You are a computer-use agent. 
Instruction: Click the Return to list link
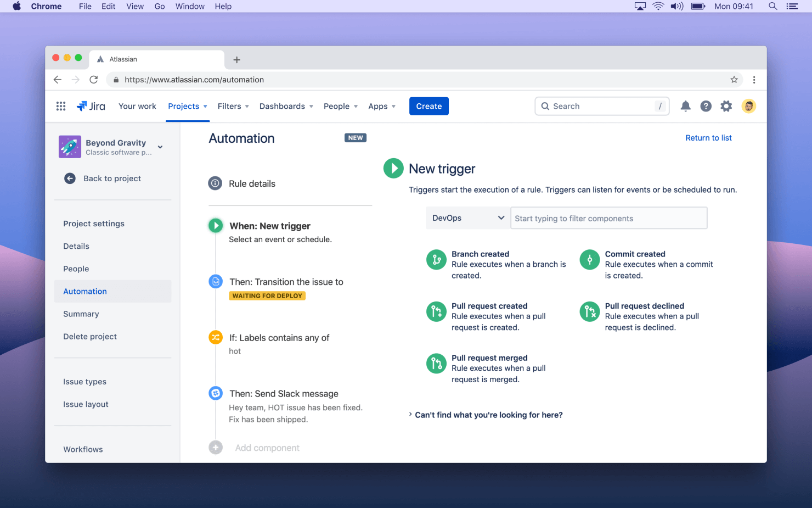click(708, 138)
